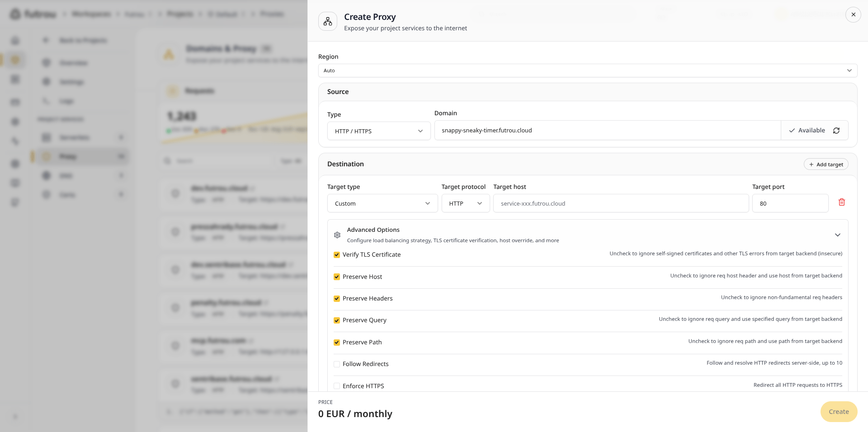
Task: Click the Create button
Action: (x=839, y=412)
